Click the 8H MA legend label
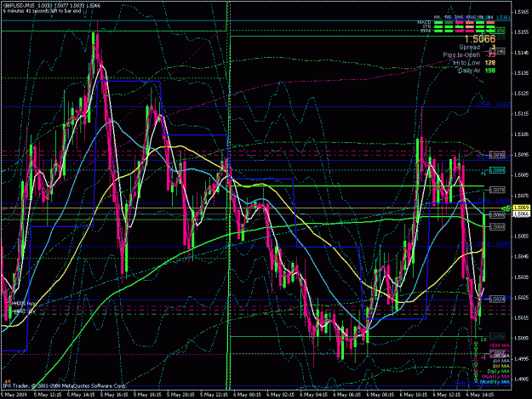The image size is (532, 399). (x=501, y=366)
